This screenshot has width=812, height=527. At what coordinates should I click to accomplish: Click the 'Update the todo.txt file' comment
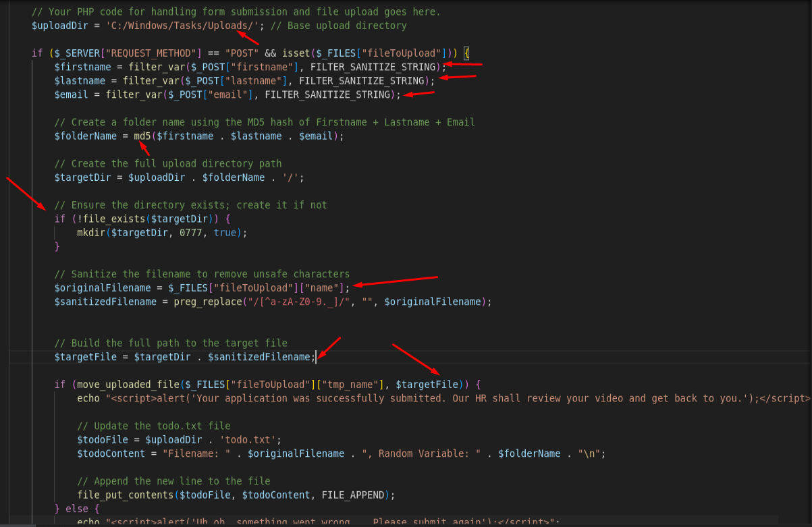pyautogui.click(x=154, y=426)
